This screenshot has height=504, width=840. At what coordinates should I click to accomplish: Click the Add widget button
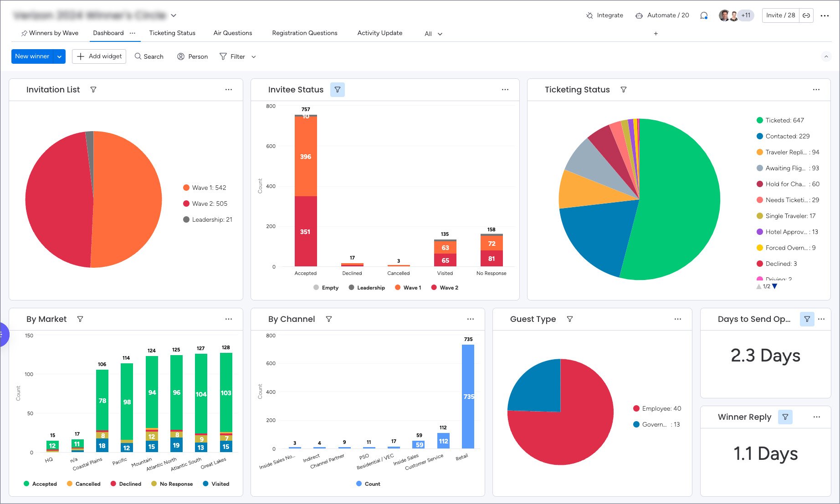tap(99, 56)
